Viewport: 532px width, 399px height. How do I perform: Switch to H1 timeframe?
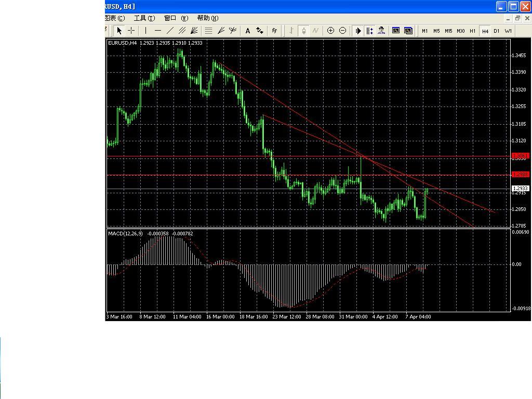473,31
